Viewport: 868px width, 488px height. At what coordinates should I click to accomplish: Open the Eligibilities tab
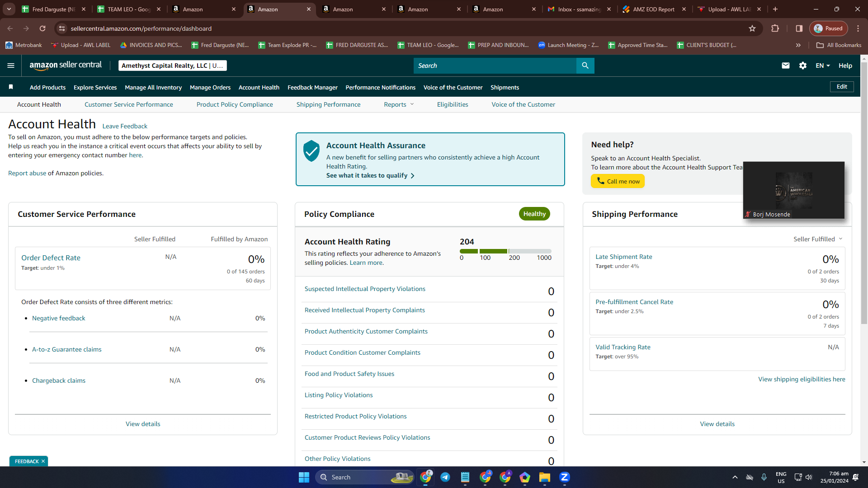tap(453, 104)
